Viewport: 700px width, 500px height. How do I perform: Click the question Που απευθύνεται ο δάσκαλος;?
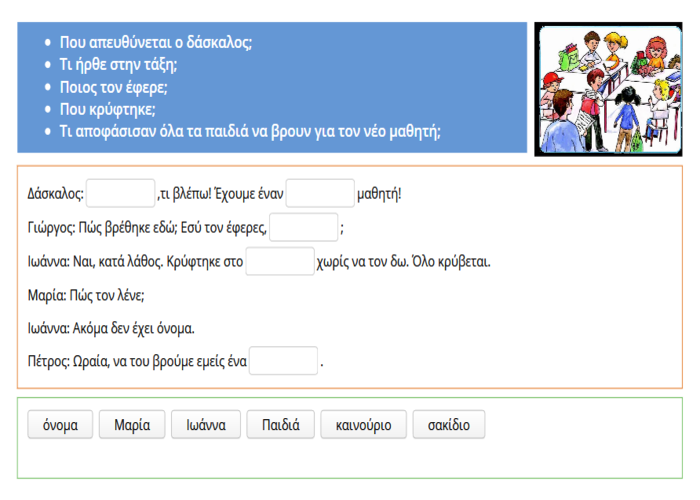[x=156, y=43]
